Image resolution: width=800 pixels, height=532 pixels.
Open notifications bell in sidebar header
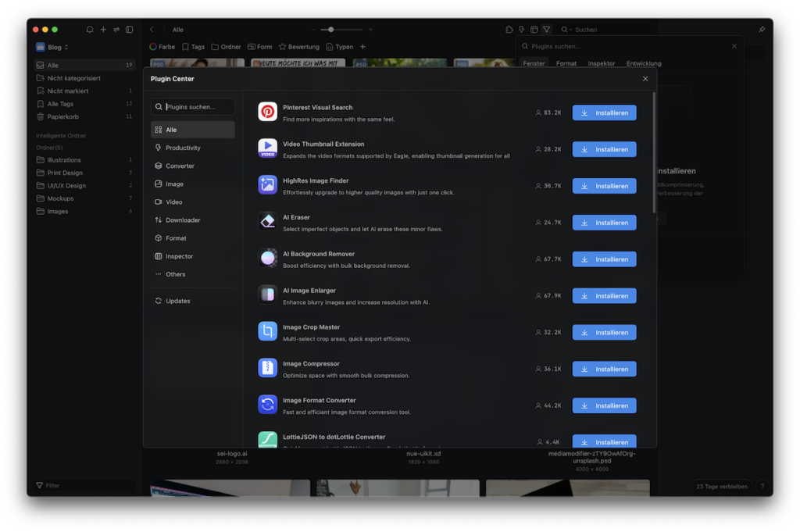click(90, 30)
